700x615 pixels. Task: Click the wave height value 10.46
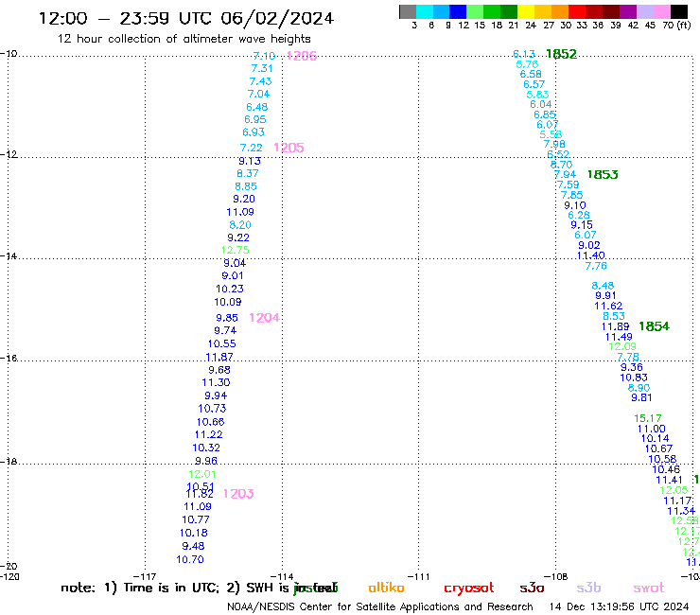click(666, 469)
